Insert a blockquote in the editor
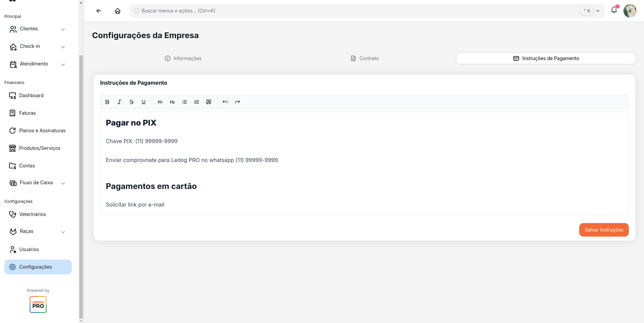 [208, 102]
